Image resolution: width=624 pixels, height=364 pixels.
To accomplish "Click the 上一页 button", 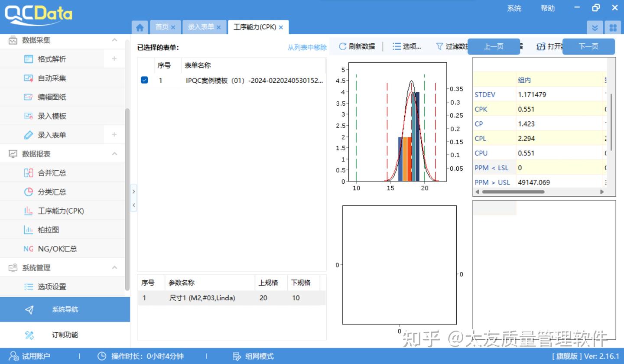I will pyautogui.click(x=494, y=46).
